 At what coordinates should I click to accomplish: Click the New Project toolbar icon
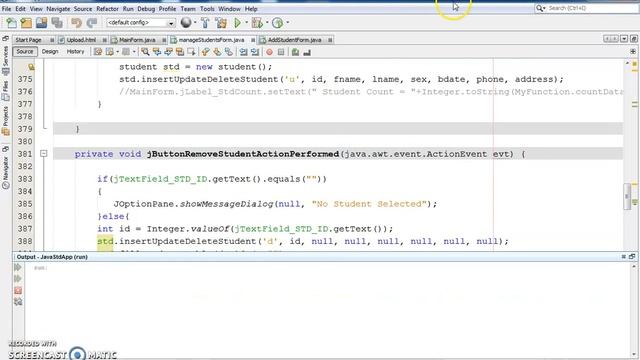[26, 23]
